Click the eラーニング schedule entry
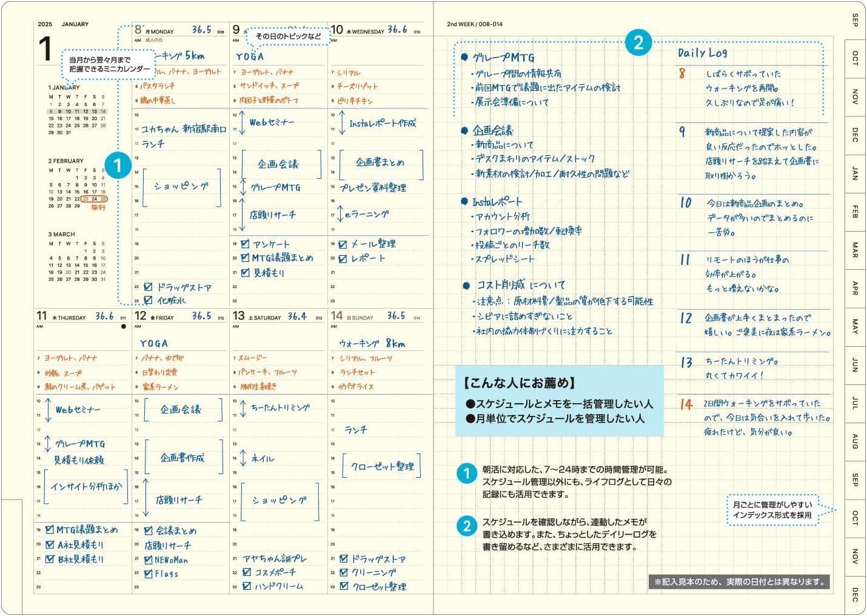The height and width of the screenshot is (616, 867). click(x=367, y=215)
